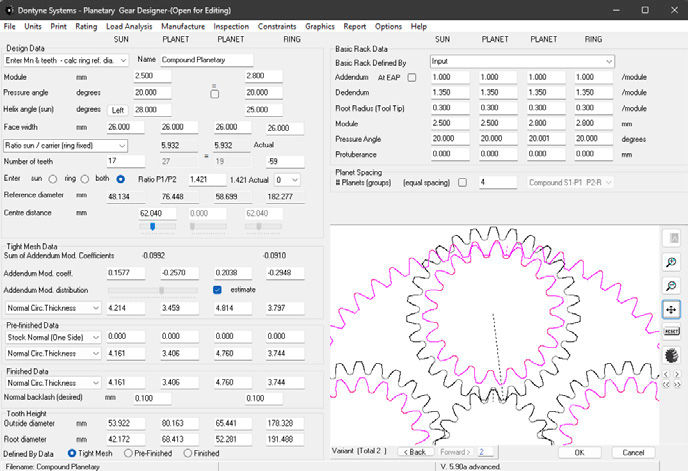Click the gear rotation animation icon
The height and width of the screenshot is (471, 688).
point(671,355)
